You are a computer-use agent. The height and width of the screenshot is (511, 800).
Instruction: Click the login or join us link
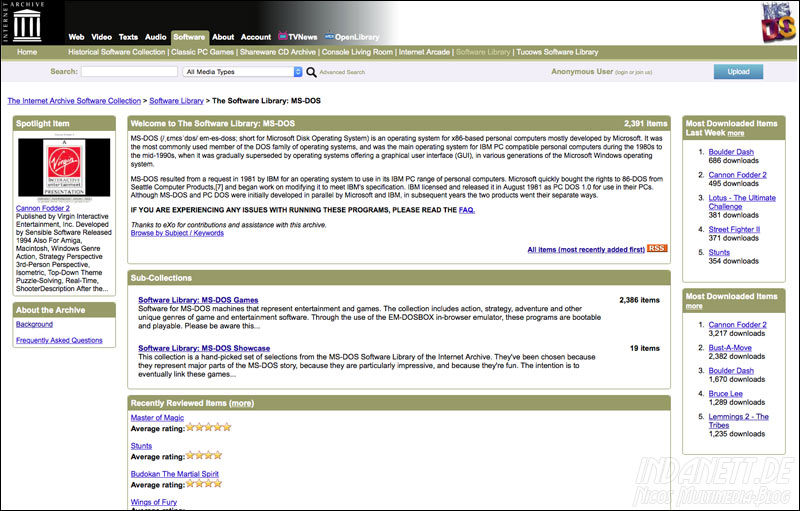click(x=633, y=72)
